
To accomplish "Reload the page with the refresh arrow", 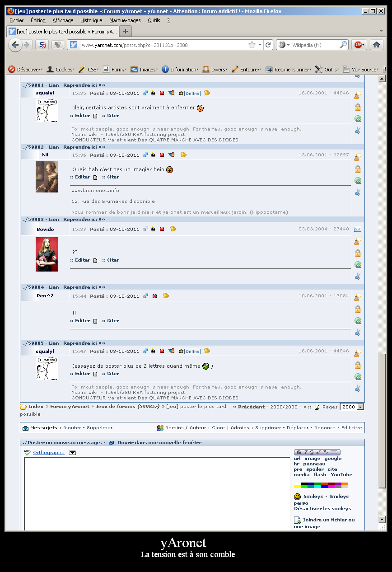I will pos(268,45).
